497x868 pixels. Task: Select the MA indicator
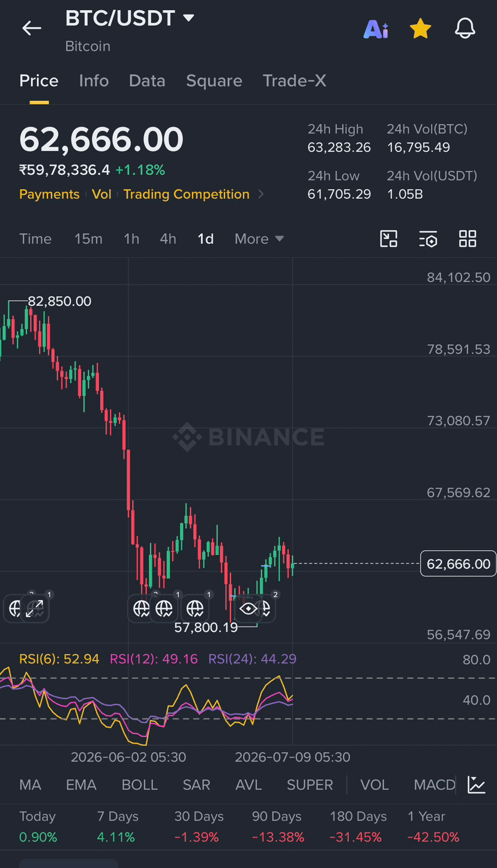point(30,785)
